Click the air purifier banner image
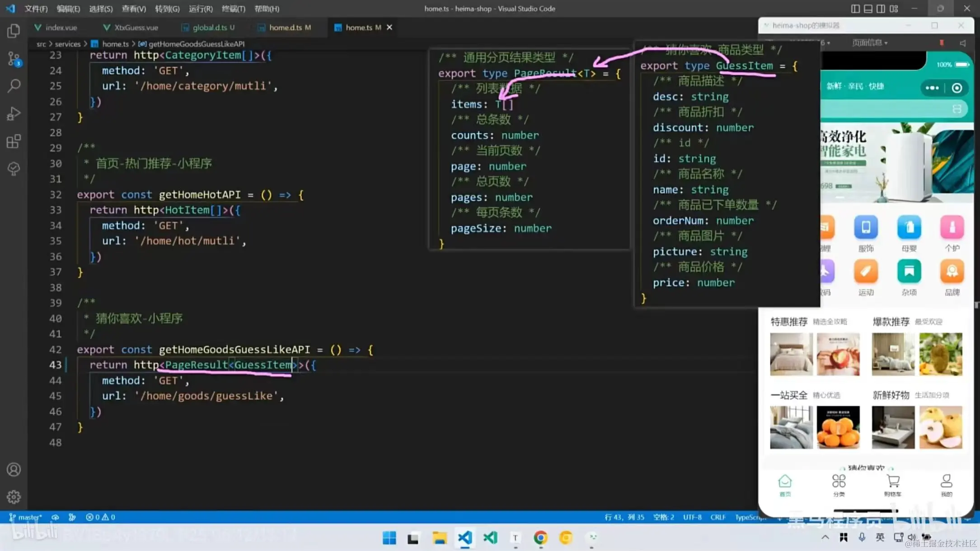 coord(897,163)
